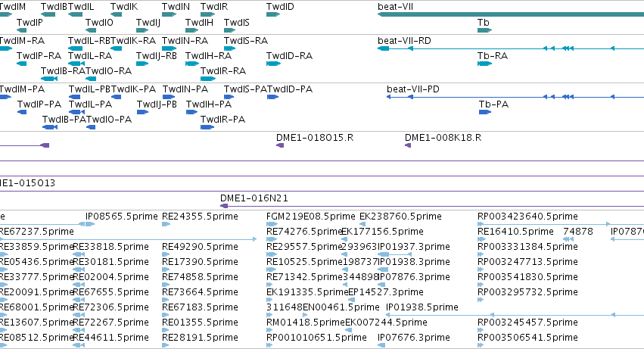
Task: Click the TwdlD gene arrow glyph
Action: coord(273,15)
